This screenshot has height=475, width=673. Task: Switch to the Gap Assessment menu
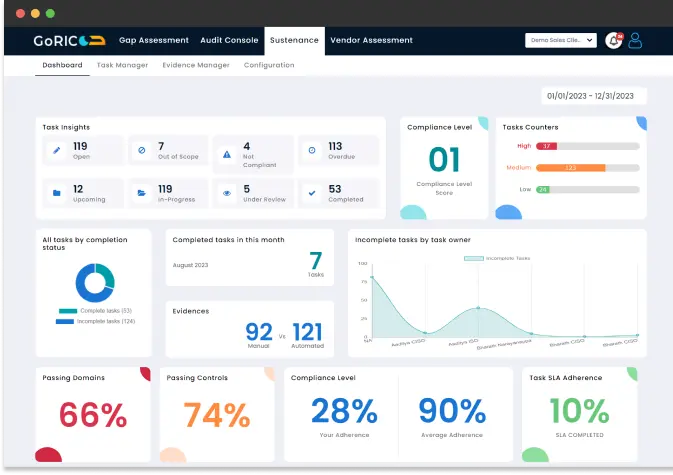click(x=153, y=40)
